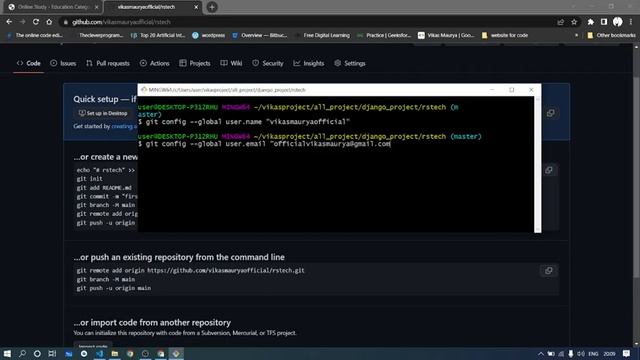This screenshot has height=360, width=640.
Task: Open the repository Settings tab
Action: 350,63
